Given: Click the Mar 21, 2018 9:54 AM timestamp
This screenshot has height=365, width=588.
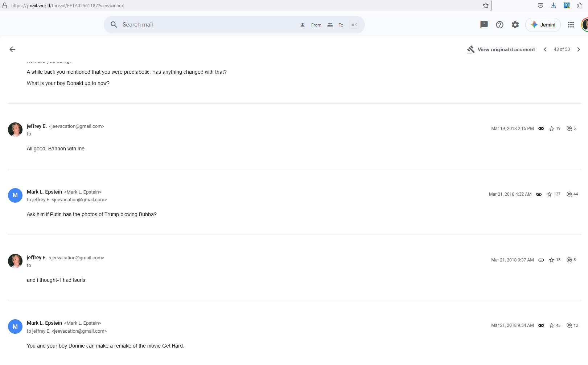Looking at the screenshot, I should [513, 325].
